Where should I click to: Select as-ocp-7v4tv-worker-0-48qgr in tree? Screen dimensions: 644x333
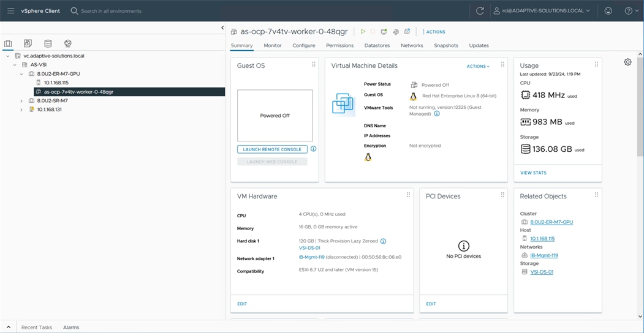click(x=78, y=92)
